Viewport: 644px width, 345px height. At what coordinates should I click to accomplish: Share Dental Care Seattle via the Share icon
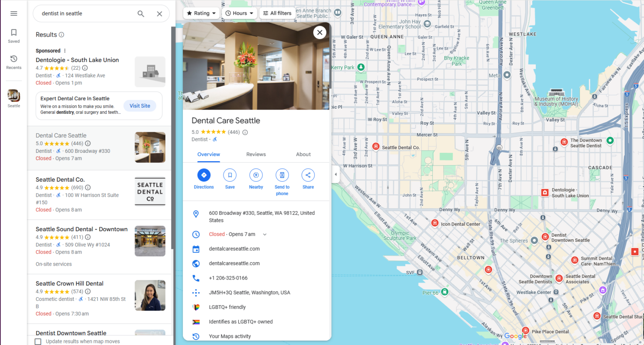(308, 175)
